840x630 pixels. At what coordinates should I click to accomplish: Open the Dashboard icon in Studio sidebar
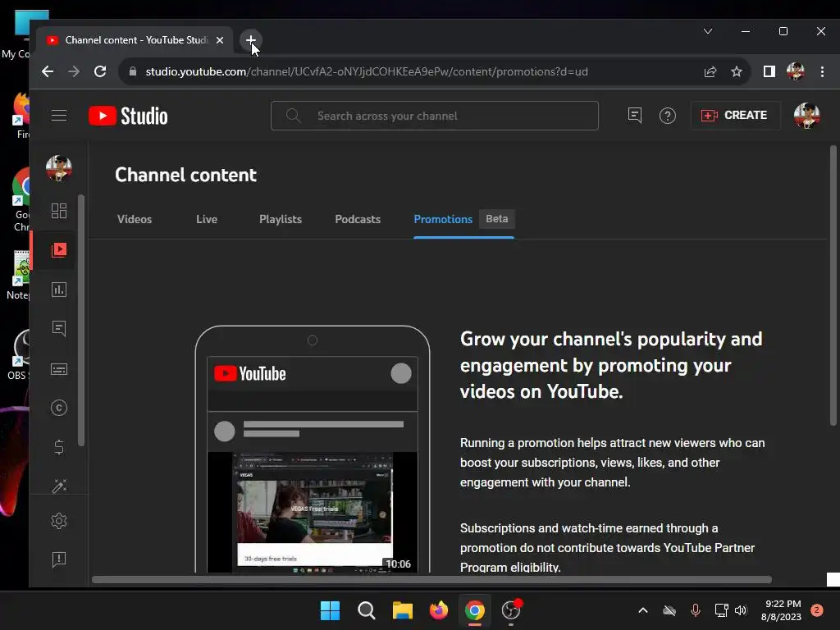[x=59, y=211]
